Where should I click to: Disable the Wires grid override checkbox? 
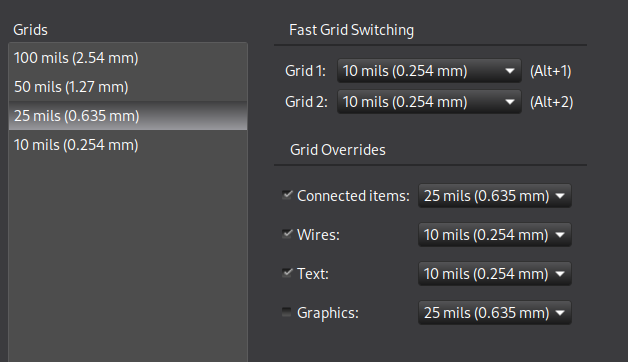click(287, 234)
